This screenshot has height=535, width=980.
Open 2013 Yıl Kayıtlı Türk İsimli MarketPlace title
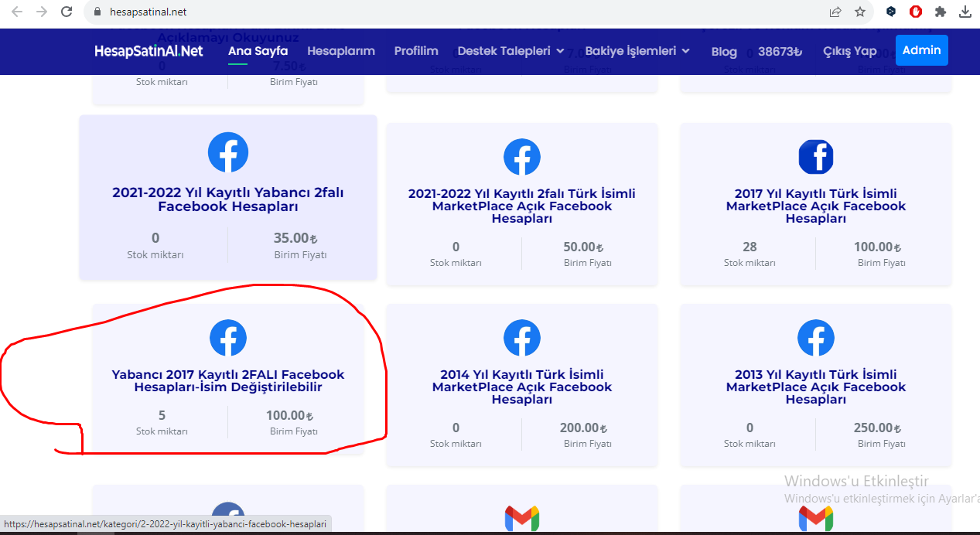[x=816, y=387]
